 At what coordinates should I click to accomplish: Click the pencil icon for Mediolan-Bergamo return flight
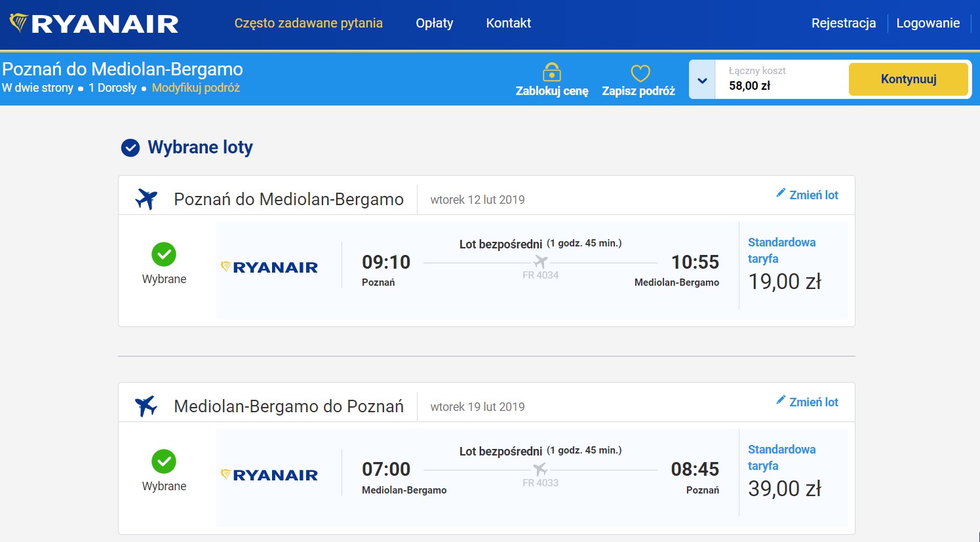(x=781, y=400)
